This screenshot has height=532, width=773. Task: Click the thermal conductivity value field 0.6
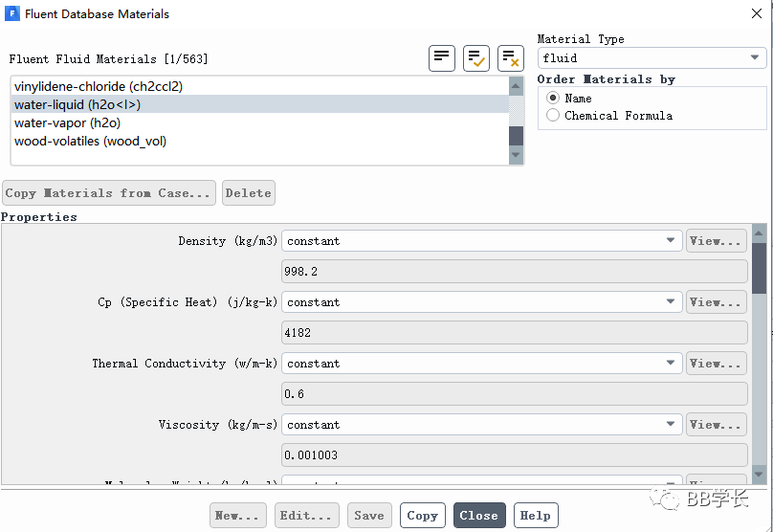pos(514,394)
